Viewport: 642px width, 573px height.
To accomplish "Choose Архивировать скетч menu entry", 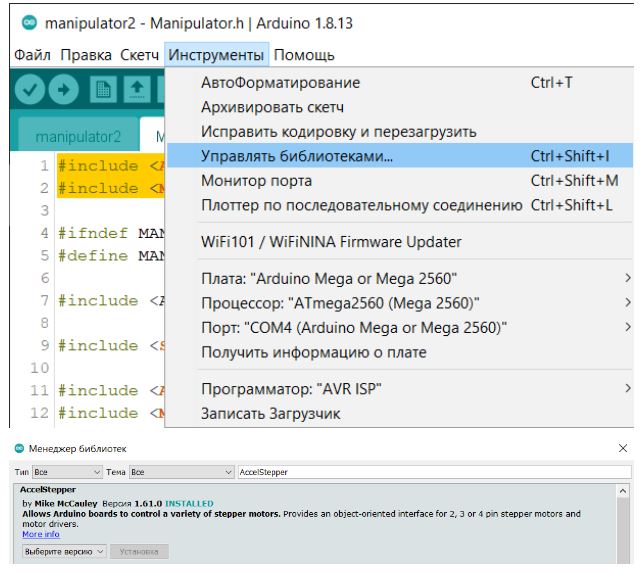I will coord(399,107).
